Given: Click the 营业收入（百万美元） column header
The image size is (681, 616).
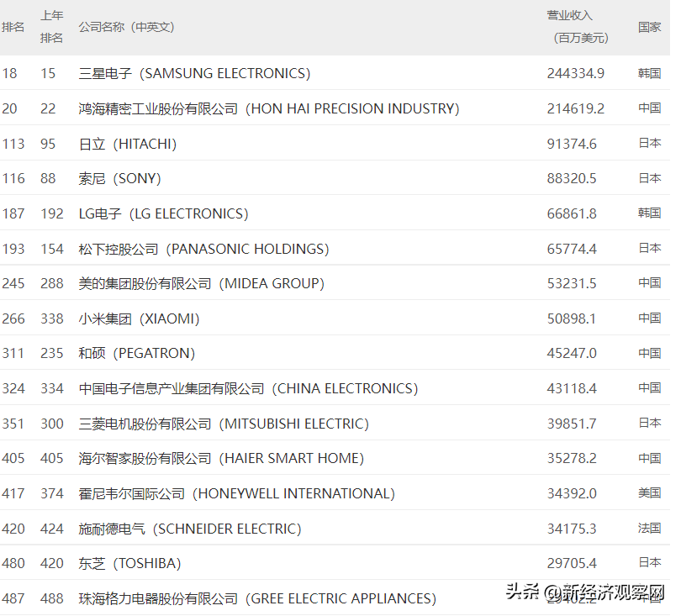Looking at the screenshot, I should pyautogui.click(x=580, y=27).
